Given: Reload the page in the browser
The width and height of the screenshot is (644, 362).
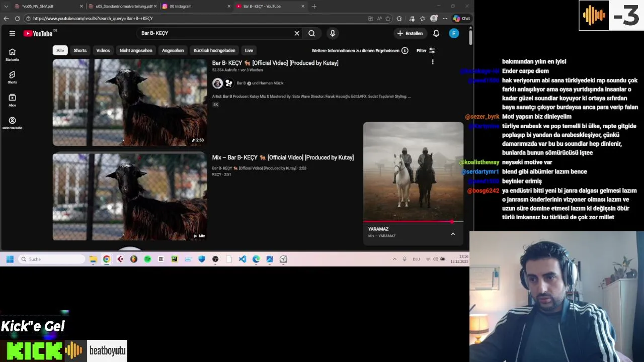Looking at the screenshot, I should (x=17, y=19).
